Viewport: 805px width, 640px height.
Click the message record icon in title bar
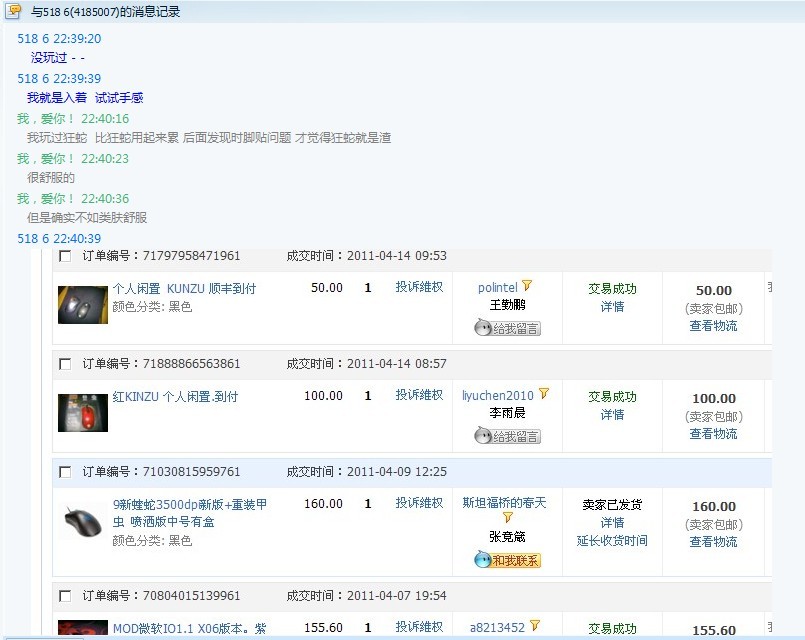[x=13, y=10]
